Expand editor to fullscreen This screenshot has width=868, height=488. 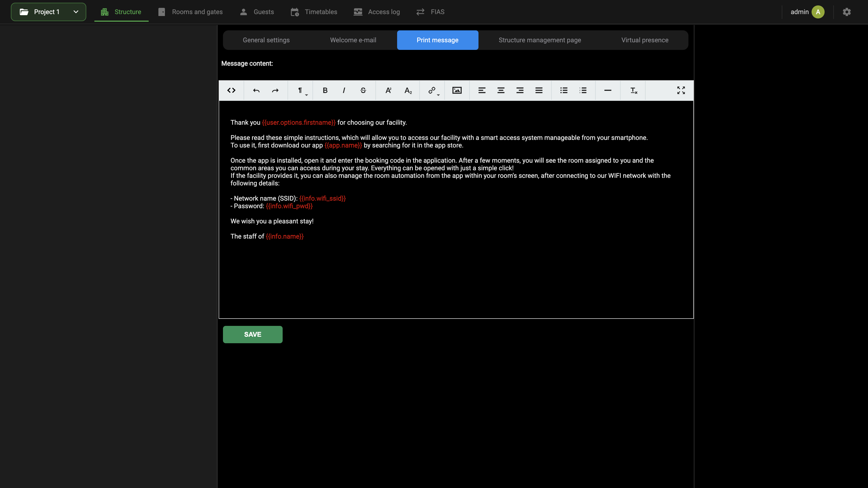(x=681, y=90)
